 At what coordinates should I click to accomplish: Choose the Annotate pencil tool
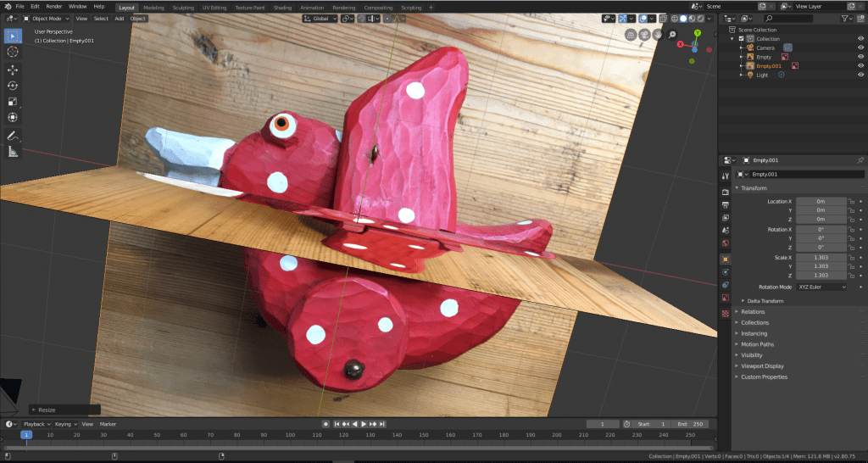click(x=13, y=136)
